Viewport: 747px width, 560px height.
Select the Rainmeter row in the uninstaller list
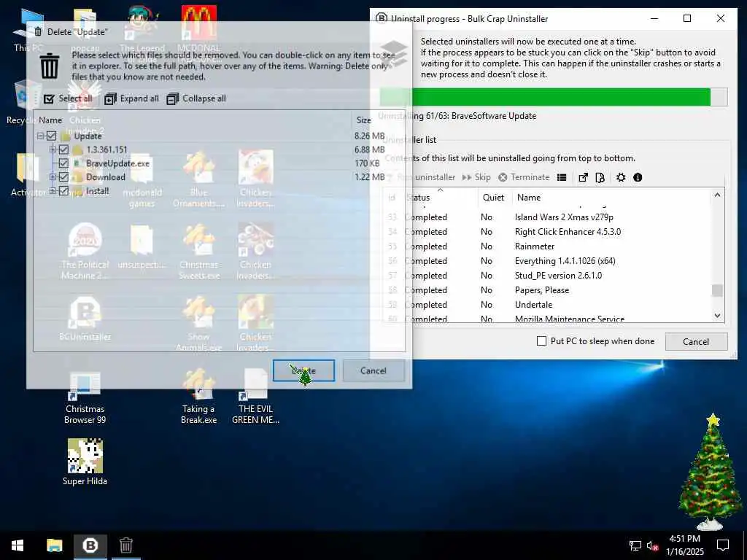[x=547, y=246]
